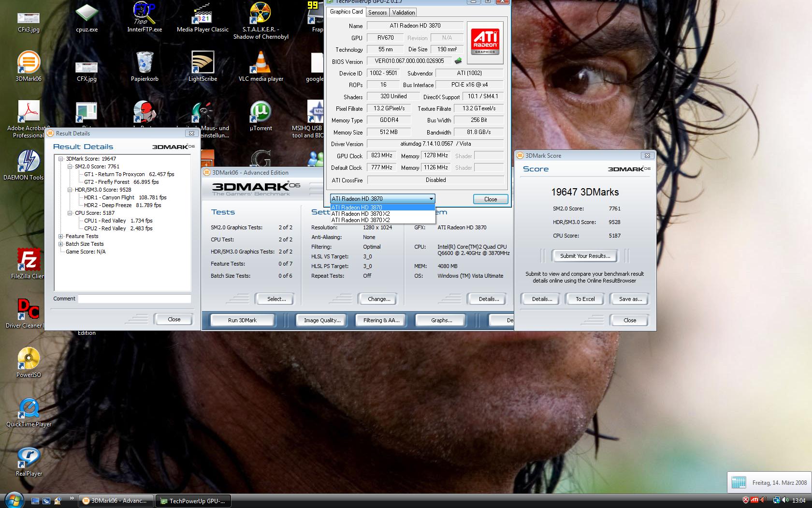Switch to TechPowerUp GPU-Z taskbar window
The height and width of the screenshot is (508, 812).
coord(192,501)
